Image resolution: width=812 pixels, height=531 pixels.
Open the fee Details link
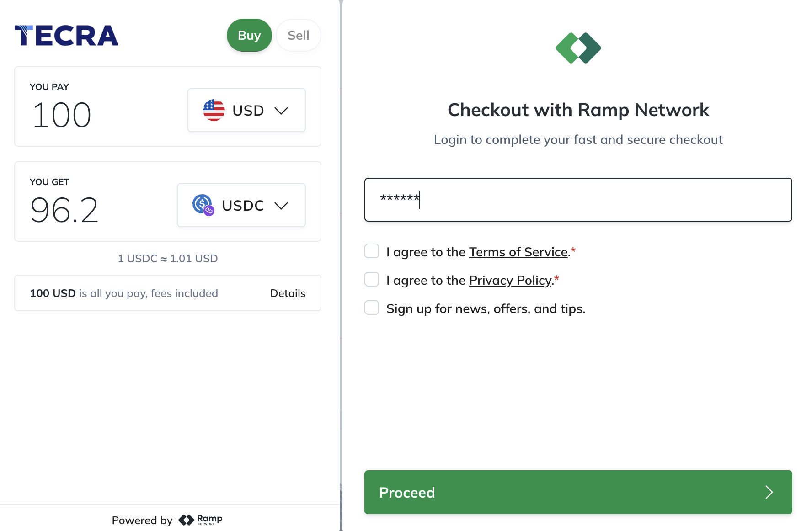(x=288, y=293)
